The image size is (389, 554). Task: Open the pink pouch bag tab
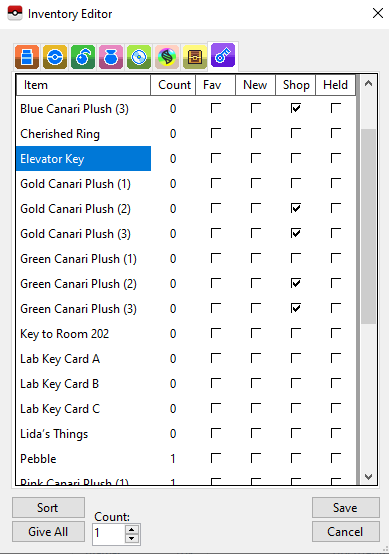pyautogui.click(x=111, y=57)
